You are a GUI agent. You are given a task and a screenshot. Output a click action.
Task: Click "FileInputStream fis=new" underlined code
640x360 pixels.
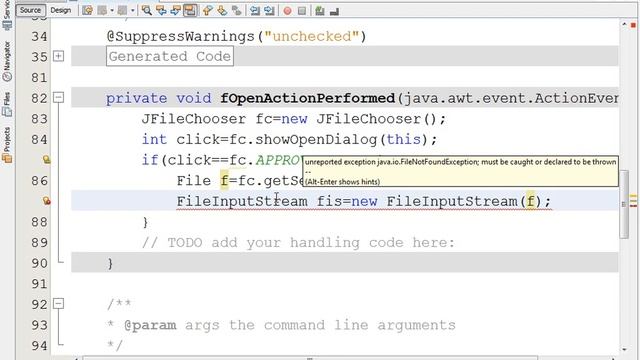pos(277,201)
